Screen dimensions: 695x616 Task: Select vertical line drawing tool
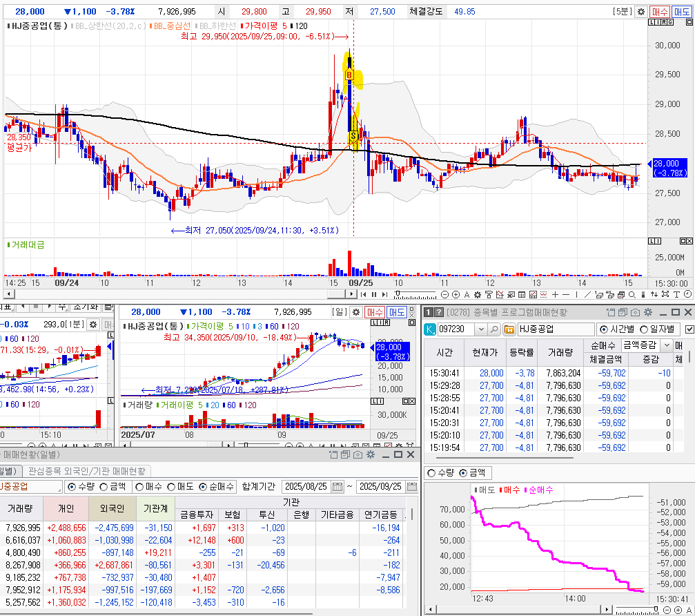tap(577, 294)
